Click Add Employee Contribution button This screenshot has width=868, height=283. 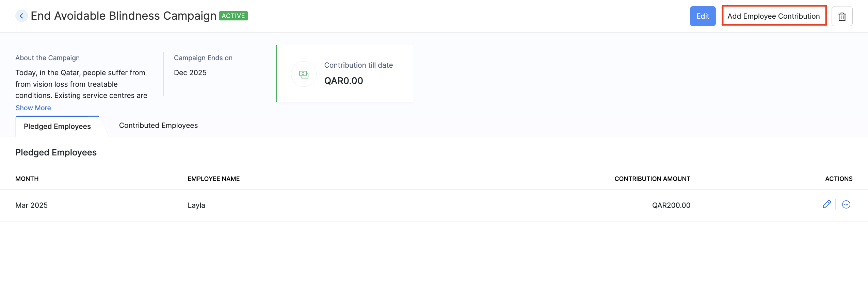(773, 16)
